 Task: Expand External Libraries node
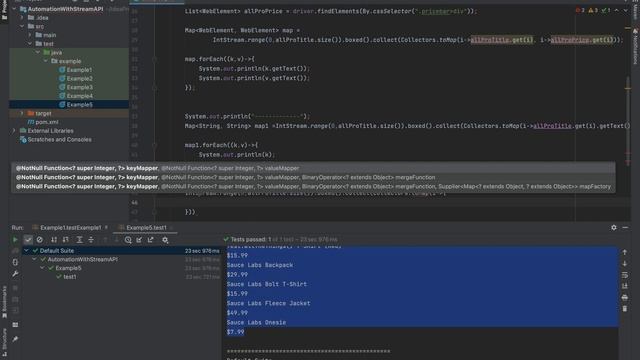pos(15,131)
